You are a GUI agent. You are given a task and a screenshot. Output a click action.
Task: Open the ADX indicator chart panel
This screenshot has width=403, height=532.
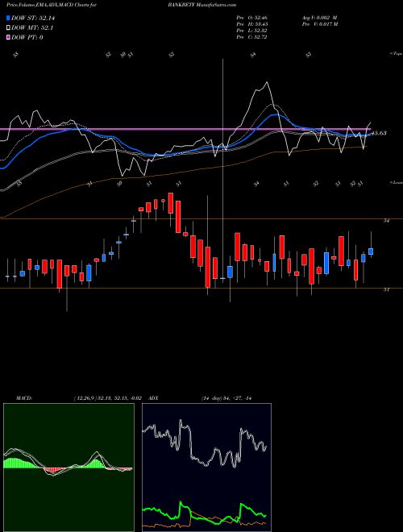click(206, 468)
